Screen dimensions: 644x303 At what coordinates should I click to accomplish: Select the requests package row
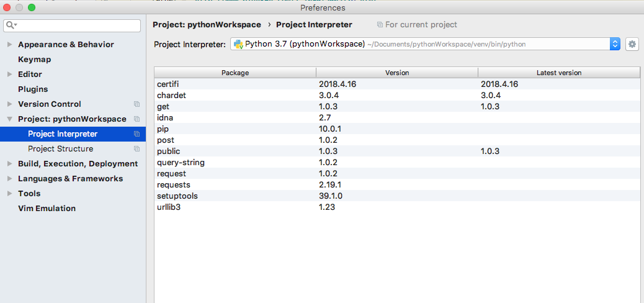[174, 185]
